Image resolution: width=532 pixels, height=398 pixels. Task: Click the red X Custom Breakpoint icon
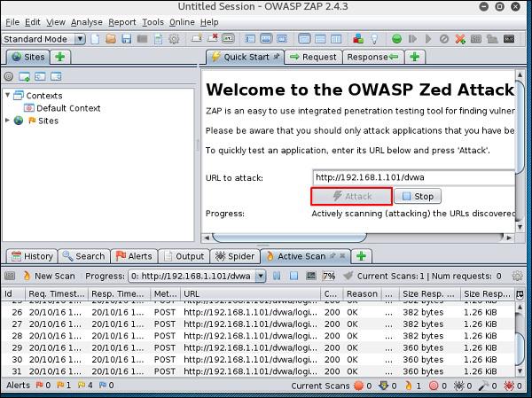pyautogui.click(x=460, y=39)
